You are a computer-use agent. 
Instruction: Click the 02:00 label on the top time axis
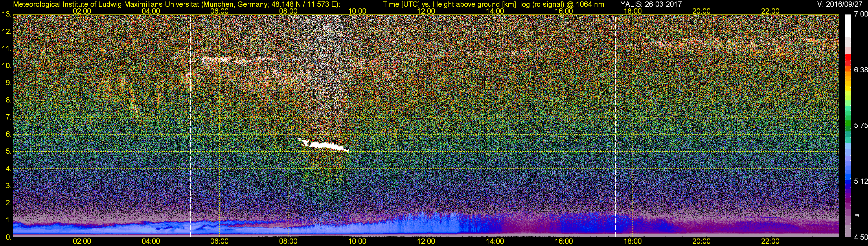point(82,11)
